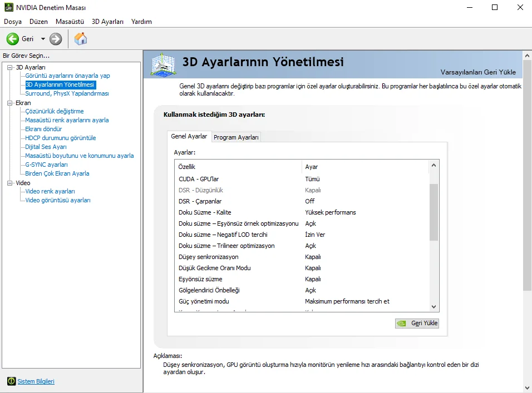The width and height of the screenshot is (532, 393).
Task: Select 3D Ayarlarının Yönetilmesi tree item
Action: [x=60, y=84]
